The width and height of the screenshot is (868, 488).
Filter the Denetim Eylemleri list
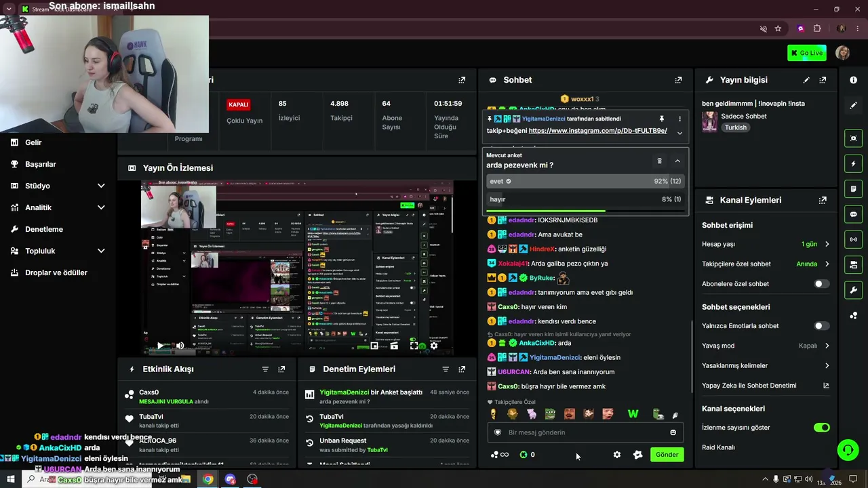446,369
